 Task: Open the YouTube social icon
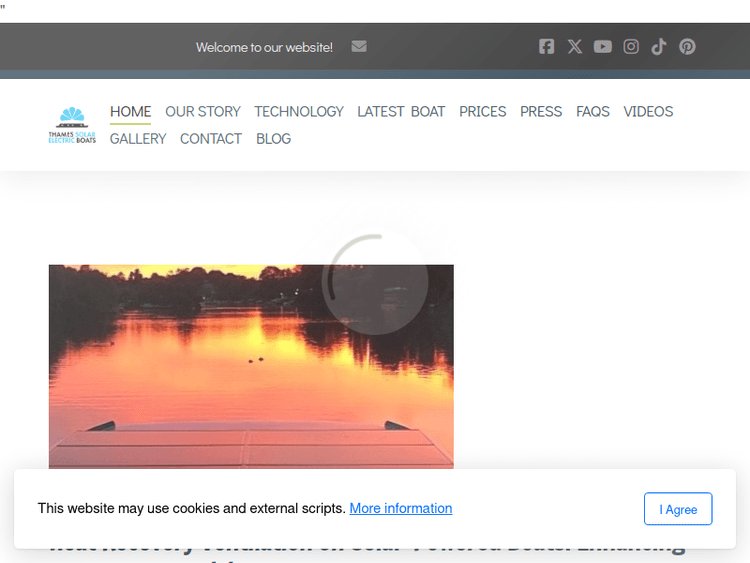pos(602,47)
